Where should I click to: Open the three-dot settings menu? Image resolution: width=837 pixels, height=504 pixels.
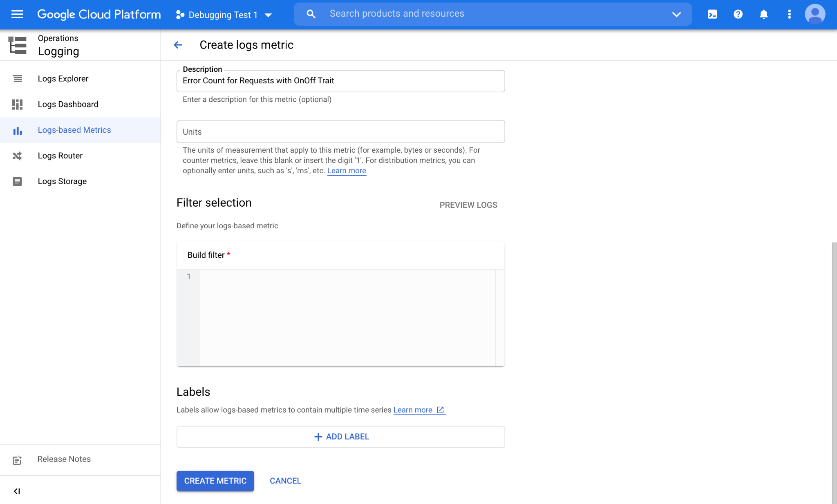point(789,14)
